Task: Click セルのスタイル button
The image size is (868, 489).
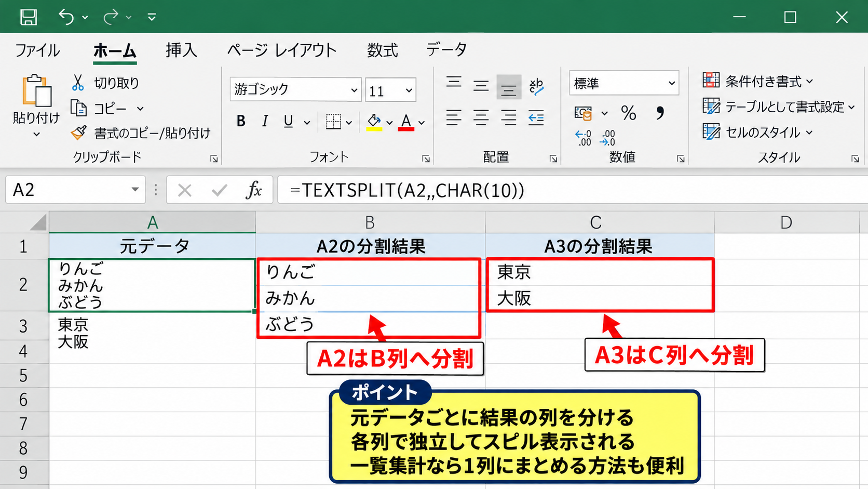Action: pos(757,132)
